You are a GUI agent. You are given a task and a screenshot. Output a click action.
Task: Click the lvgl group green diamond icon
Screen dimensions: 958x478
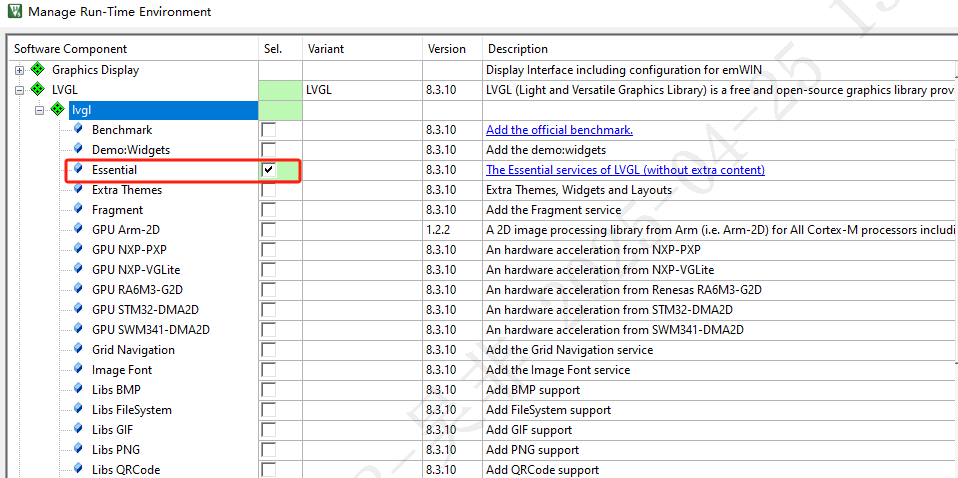tap(58, 110)
